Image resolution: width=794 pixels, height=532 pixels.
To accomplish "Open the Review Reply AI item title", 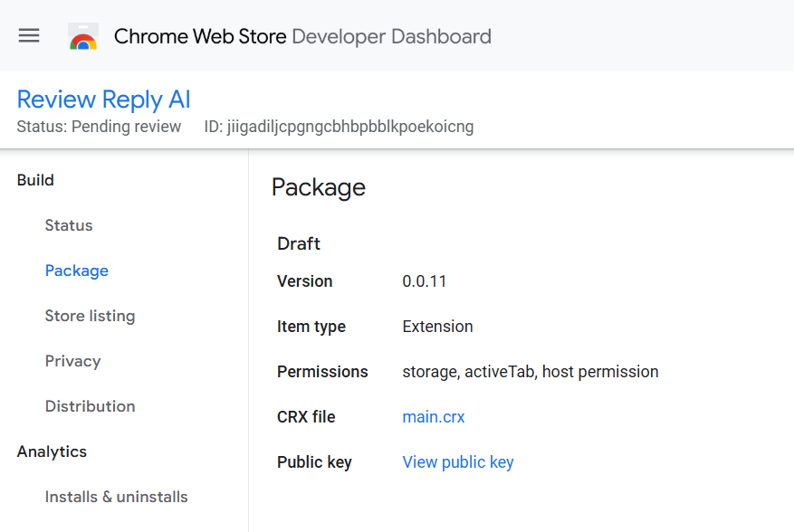I will (x=104, y=100).
